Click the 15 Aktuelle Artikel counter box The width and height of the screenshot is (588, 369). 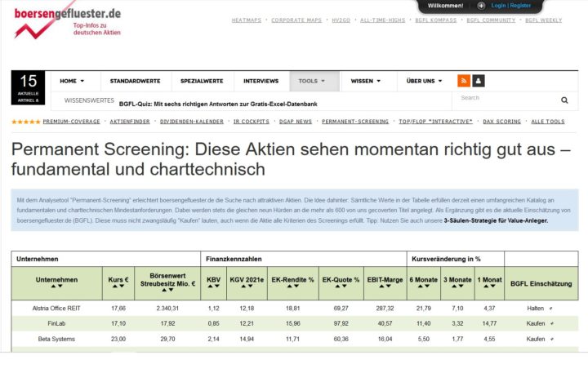(28, 87)
